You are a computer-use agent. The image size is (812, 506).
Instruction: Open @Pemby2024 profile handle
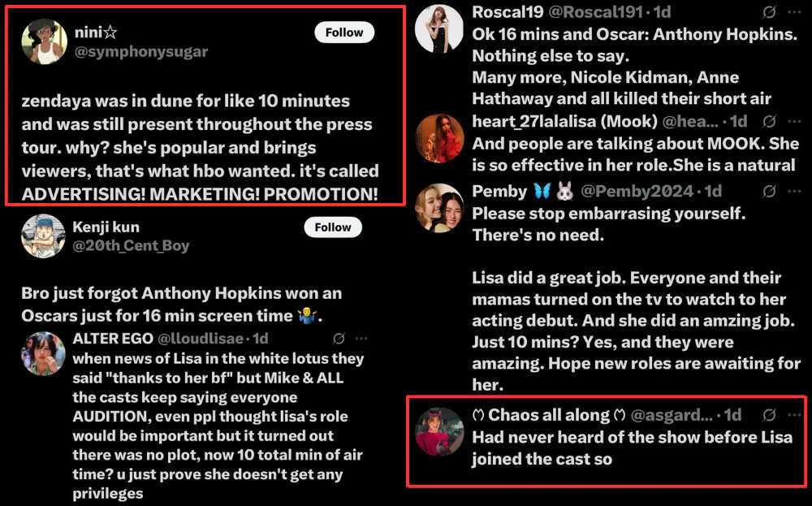(x=637, y=191)
